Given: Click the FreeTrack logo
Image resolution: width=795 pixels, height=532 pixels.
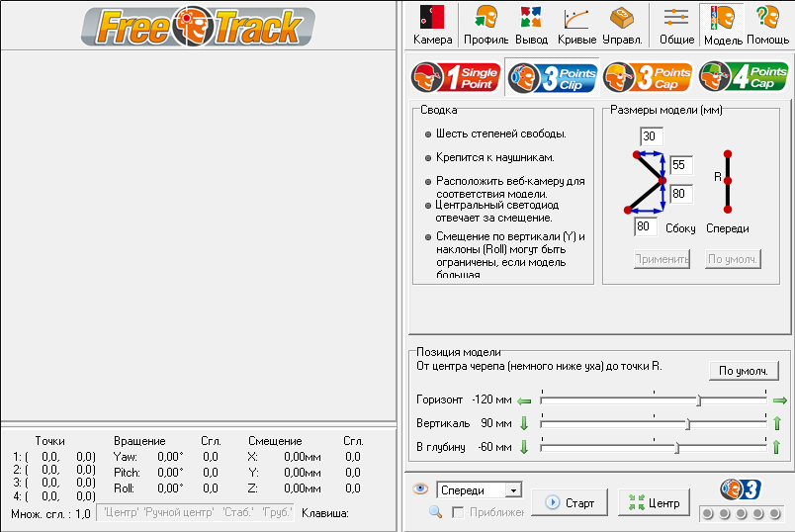Looking at the screenshot, I should (x=198, y=27).
